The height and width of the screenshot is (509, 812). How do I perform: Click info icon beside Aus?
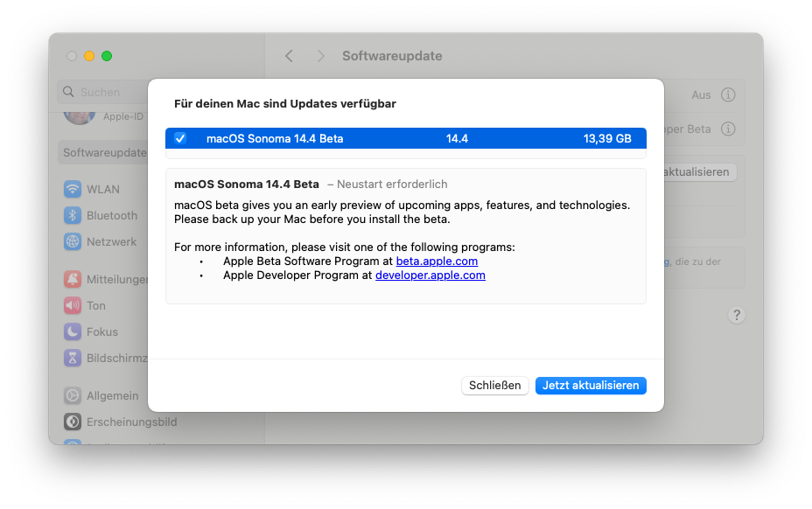[728, 95]
